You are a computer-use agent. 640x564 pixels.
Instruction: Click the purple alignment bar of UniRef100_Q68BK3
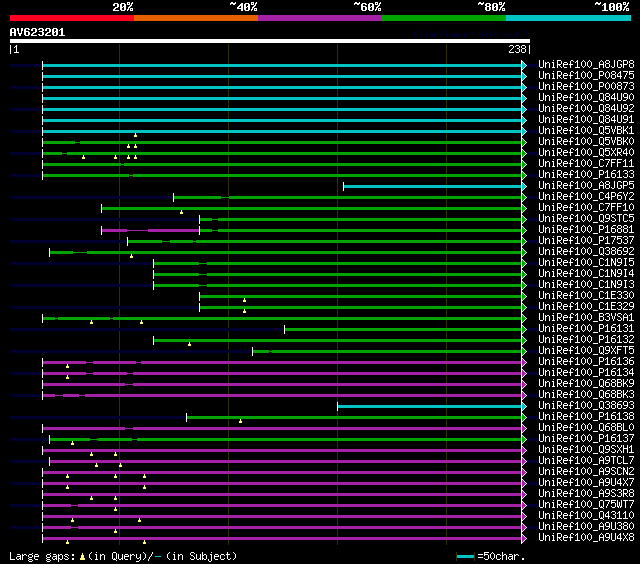[x=282, y=395]
